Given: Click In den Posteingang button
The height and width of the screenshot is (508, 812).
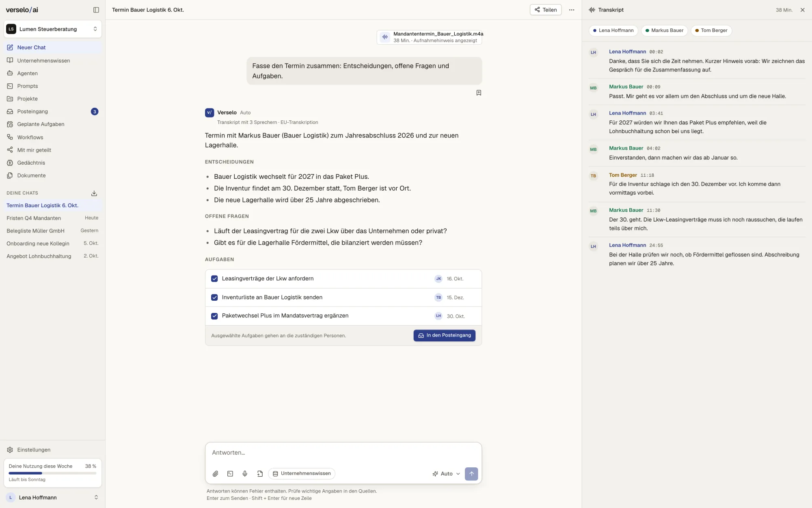Looking at the screenshot, I should pos(444,335).
